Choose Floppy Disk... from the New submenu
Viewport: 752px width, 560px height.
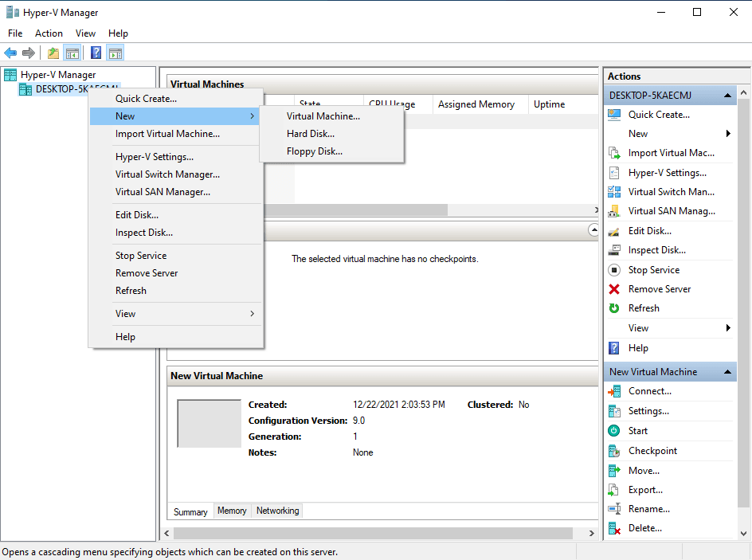tap(332, 151)
